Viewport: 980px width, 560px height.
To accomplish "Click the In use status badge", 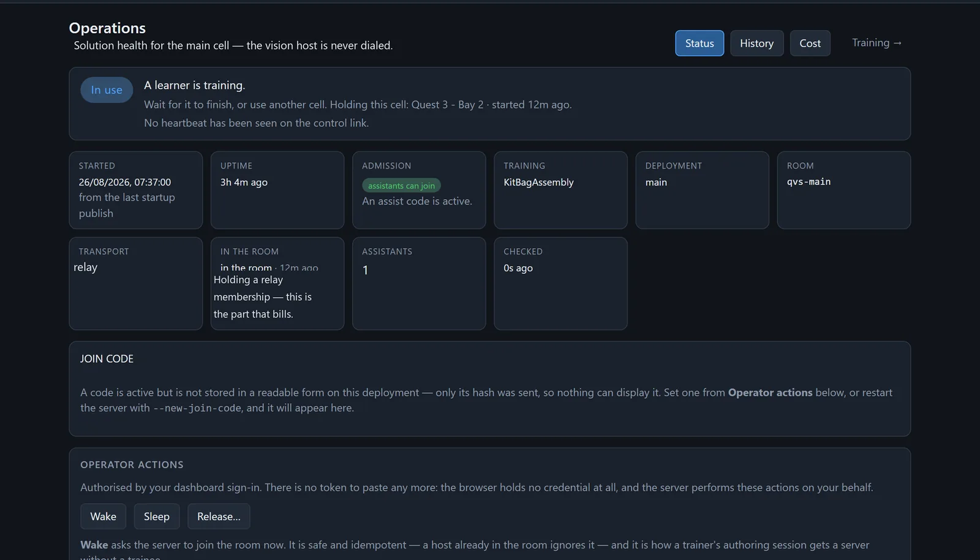I will click(x=107, y=90).
